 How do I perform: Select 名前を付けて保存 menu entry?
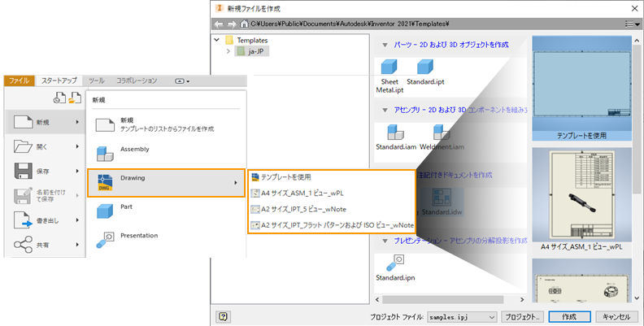(x=46, y=196)
